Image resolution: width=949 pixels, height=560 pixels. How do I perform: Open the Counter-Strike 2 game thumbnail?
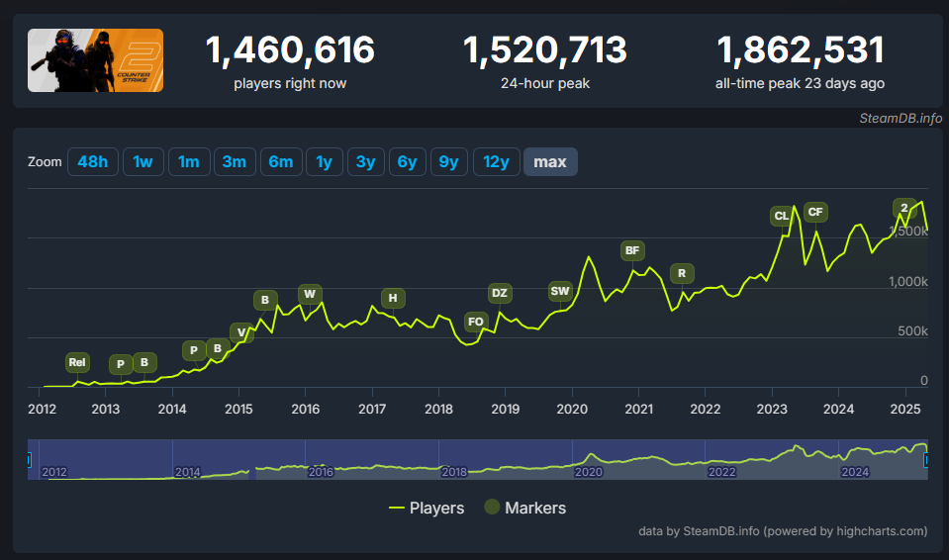[96, 60]
